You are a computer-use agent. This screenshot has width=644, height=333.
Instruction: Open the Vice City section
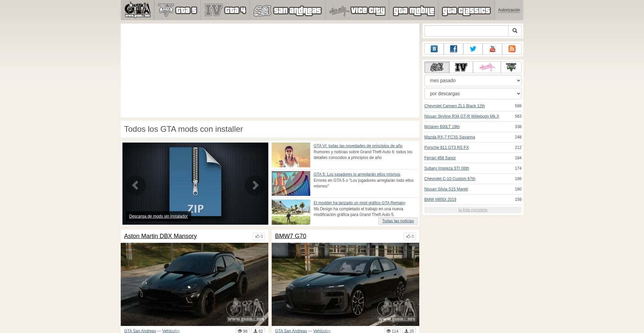(357, 10)
